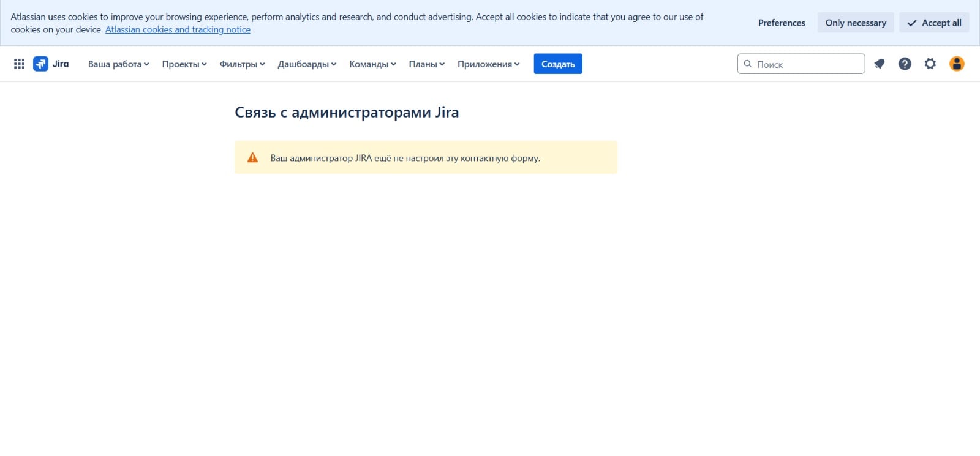Click the Создать button
Image resolution: width=980 pixels, height=456 pixels.
click(x=558, y=64)
